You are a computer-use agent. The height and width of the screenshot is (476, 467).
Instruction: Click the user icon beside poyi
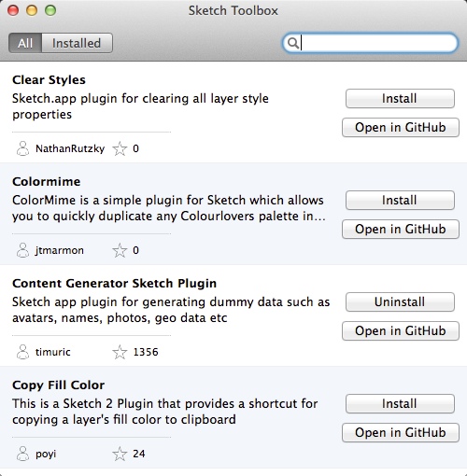(x=22, y=454)
